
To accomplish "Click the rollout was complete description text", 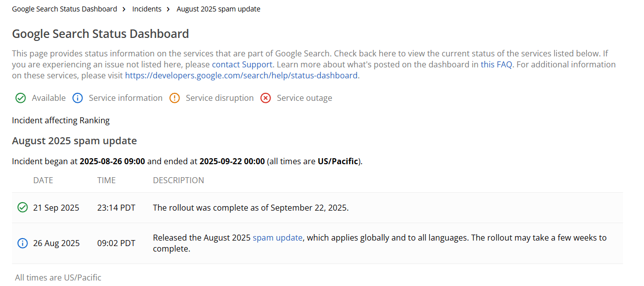I will [x=250, y=208].
